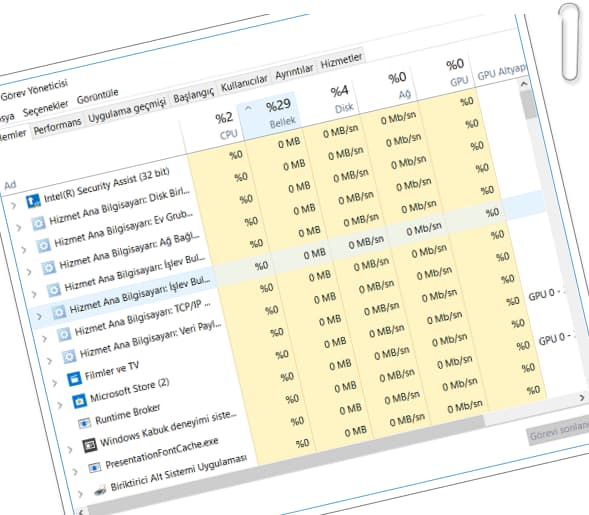Click the vertical scrollbar up arrow

[x=524, y=84]
